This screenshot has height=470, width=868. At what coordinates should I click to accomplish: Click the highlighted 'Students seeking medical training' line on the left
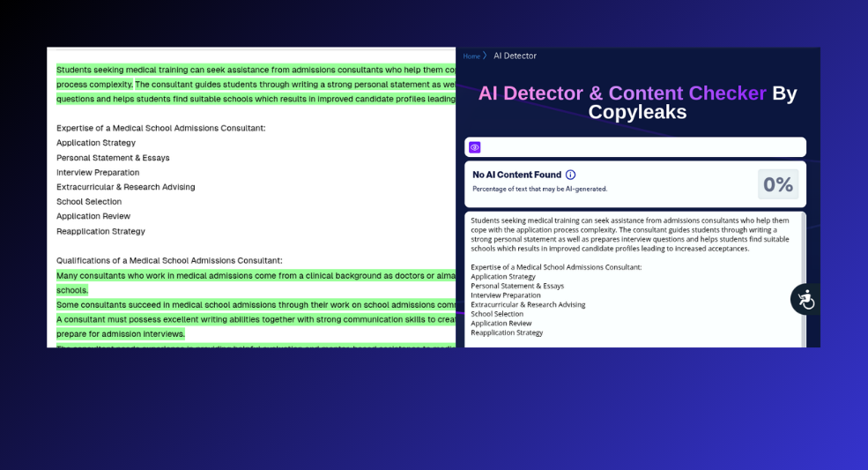click(x=256, y=70)
